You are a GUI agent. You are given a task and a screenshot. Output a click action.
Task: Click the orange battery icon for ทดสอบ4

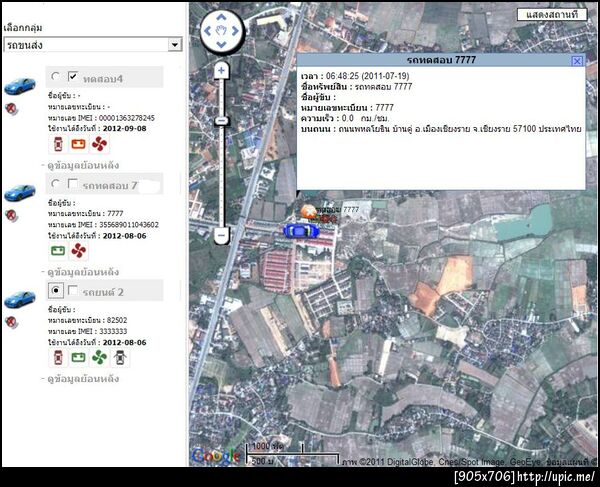[79, 144]
